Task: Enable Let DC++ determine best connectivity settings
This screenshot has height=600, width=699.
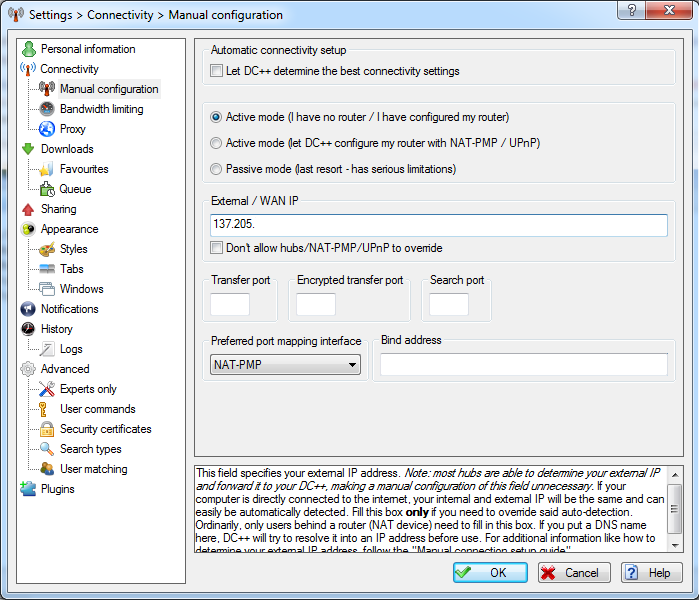Action: (216, 71)
